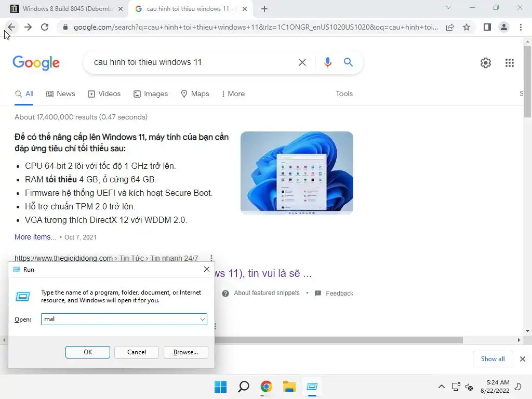Screen dimensions: 532x399
Task: Click the Run app taskbar icon
Action: pyautogui.click(x=312, y=387)
